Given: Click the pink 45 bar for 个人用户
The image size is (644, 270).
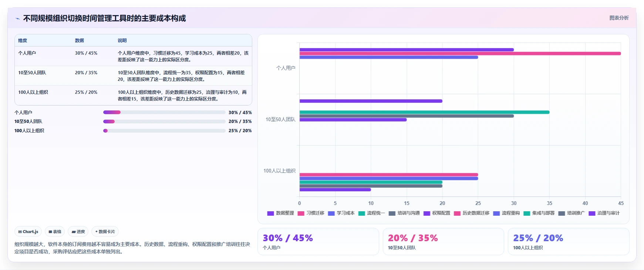Looking at the screenshot, I should click(x=460, y=54).
